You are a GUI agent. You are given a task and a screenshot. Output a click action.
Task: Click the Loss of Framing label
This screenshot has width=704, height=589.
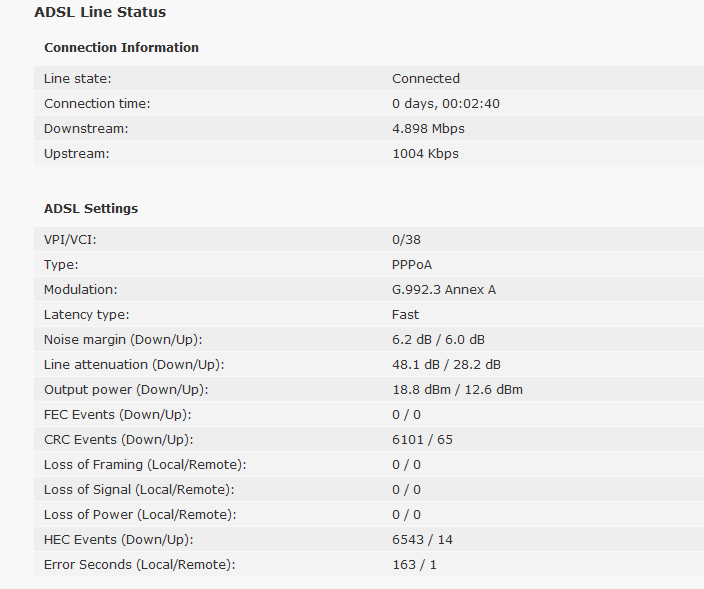coord(145,465)
